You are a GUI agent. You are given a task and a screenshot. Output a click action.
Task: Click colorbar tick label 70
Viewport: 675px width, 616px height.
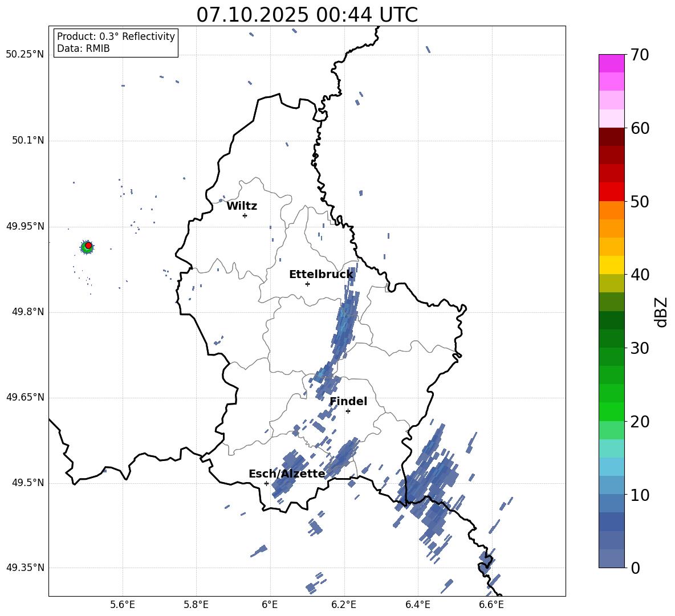point(640,55)
